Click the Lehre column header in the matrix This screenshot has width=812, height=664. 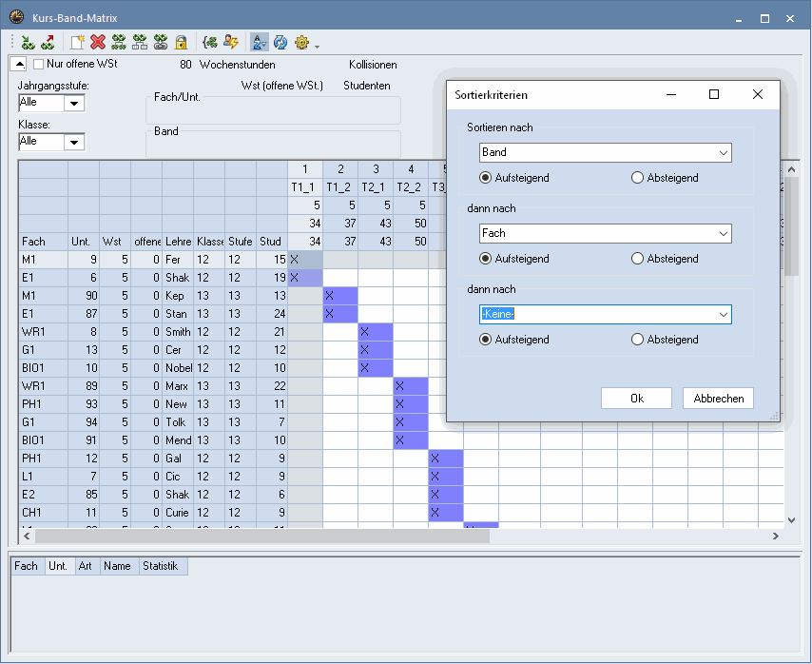(x=178, y=242)
